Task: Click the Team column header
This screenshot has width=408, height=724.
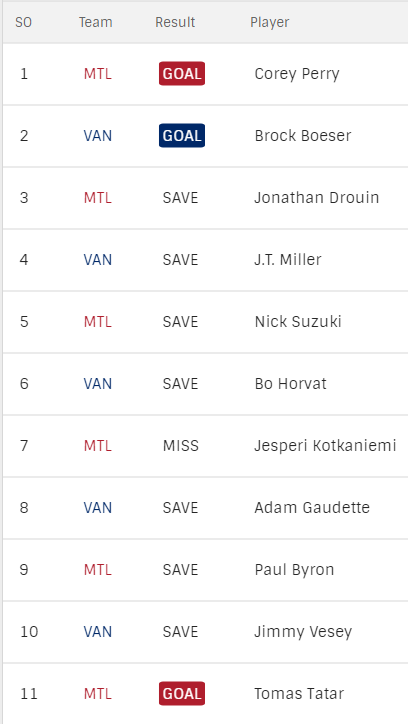Action: [96, 22]
